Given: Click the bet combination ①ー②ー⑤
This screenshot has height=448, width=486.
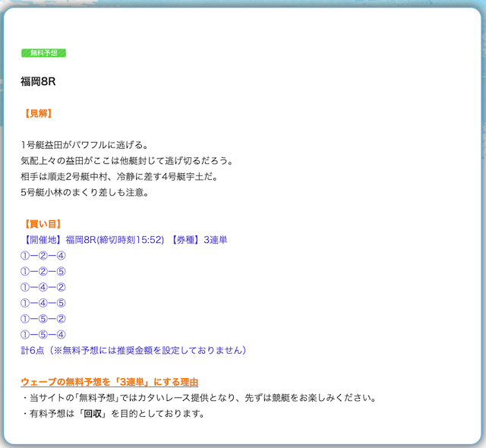Looking at the screenshot, I should (x=43, y=271).
